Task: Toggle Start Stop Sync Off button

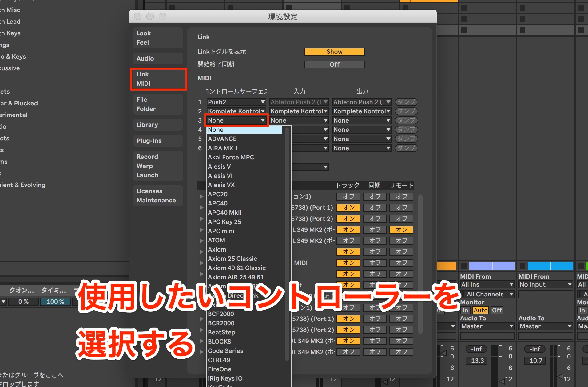Action: [334, 64]
